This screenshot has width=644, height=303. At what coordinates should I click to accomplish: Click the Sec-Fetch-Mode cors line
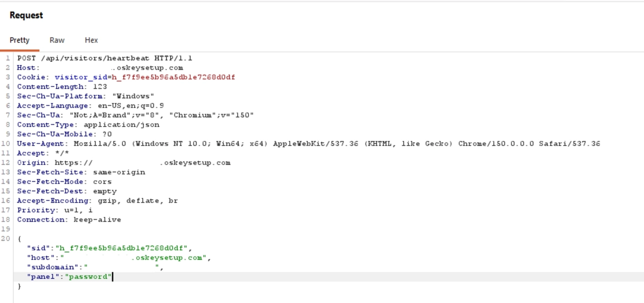point(64,182)
